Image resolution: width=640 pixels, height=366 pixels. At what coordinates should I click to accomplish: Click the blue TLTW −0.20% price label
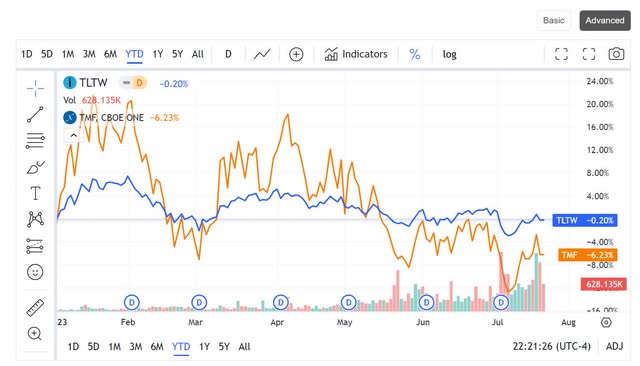point(585,220)
